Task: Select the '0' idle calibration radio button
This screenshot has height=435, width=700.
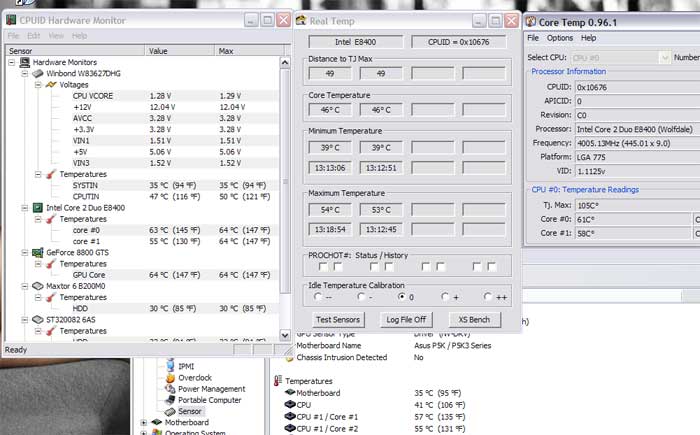Action: [x=402, y=297]
